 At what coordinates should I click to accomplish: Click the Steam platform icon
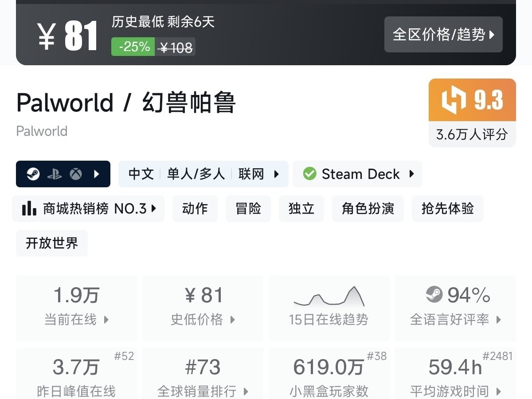click(33, 174)
